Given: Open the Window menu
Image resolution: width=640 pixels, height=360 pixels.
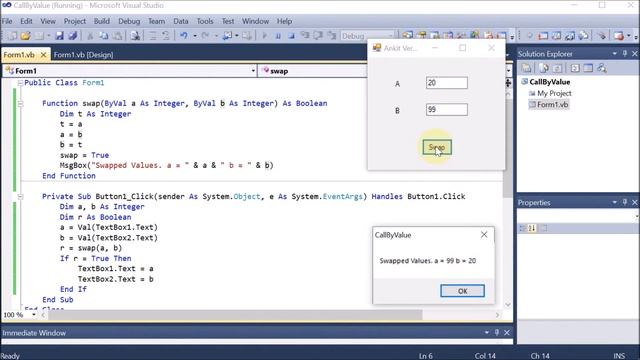Looking at the screenshot, I should tap(256, 21).
